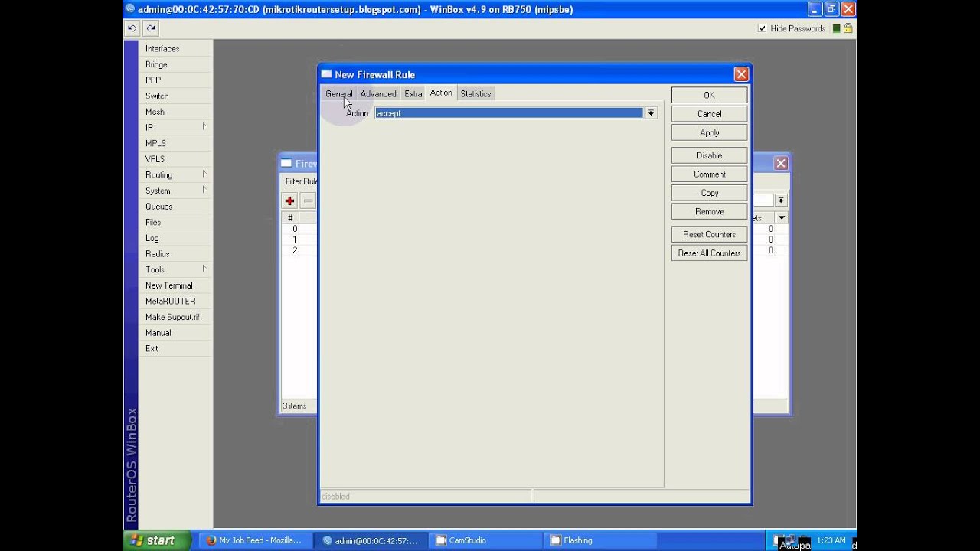Screen dimensions: 980x551
Task: Switch to the Advanced tab
Action: coord(378,94)
